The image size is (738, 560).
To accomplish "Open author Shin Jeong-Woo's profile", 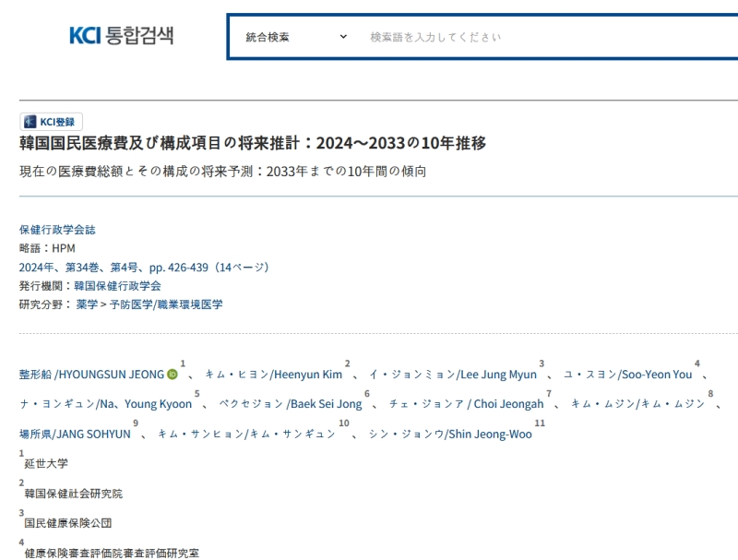I will (450, 434).
